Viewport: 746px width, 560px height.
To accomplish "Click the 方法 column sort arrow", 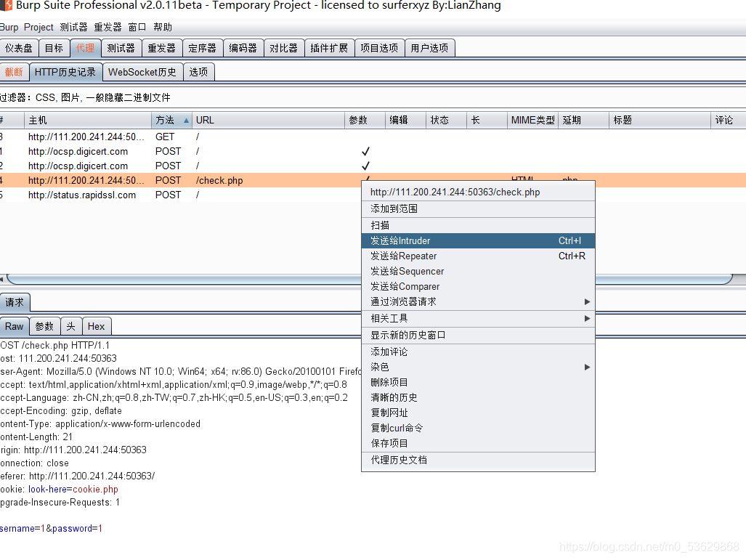I will (x=186, y=121).
